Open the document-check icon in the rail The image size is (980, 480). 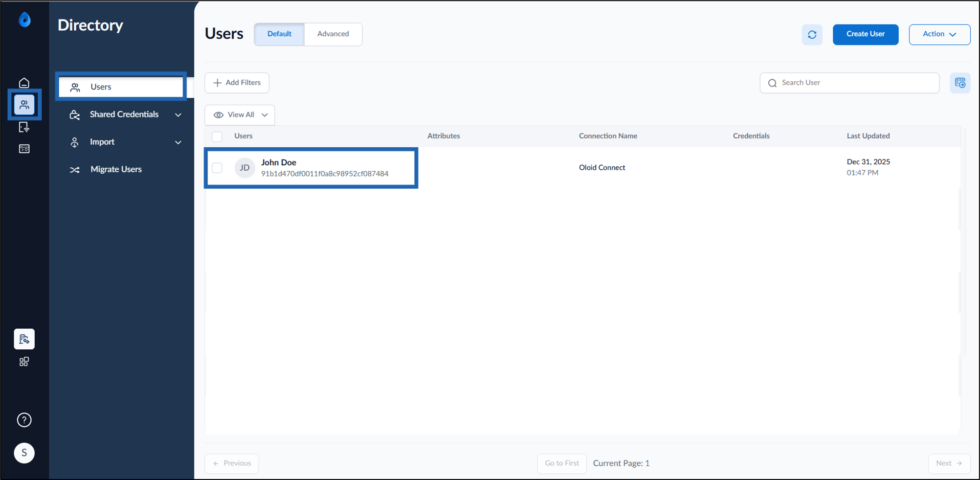24,127
